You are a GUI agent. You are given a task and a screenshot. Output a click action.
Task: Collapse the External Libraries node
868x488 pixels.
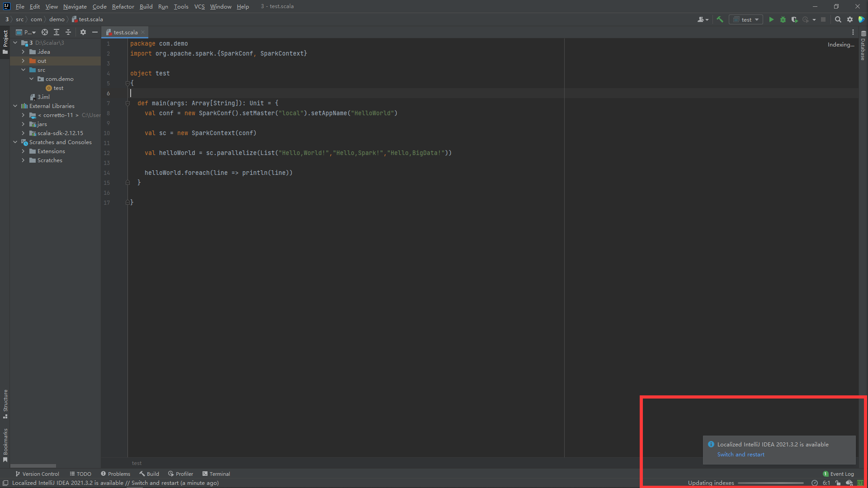15,106
